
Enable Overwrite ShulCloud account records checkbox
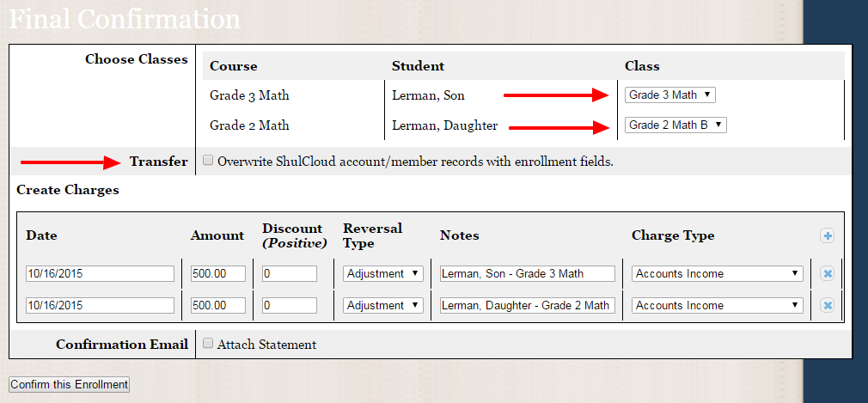point(208,161)
